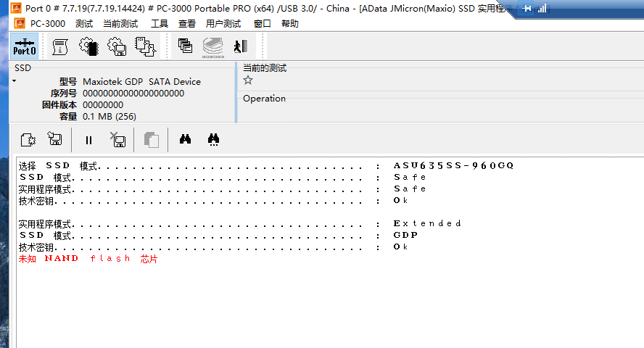Viewport: 644px width, 348px height.
Task: Click the page with gear log icon
Action: point(28,140)
